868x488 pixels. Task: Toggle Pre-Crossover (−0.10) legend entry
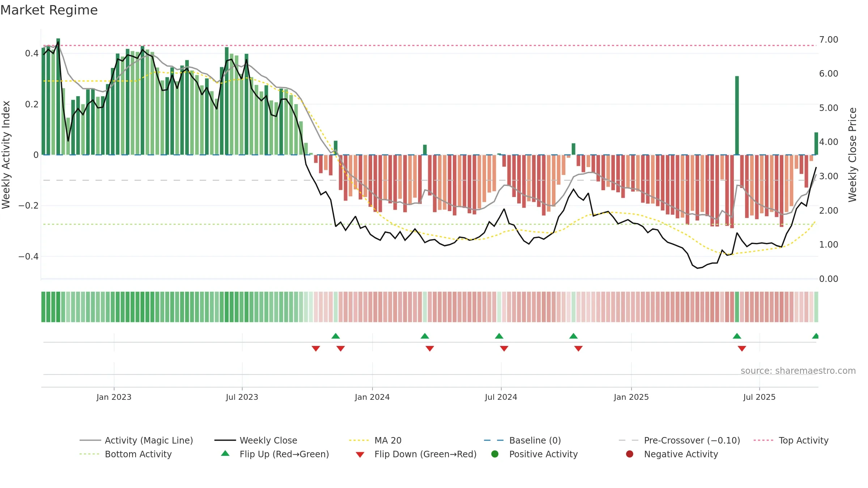[679, 440]
